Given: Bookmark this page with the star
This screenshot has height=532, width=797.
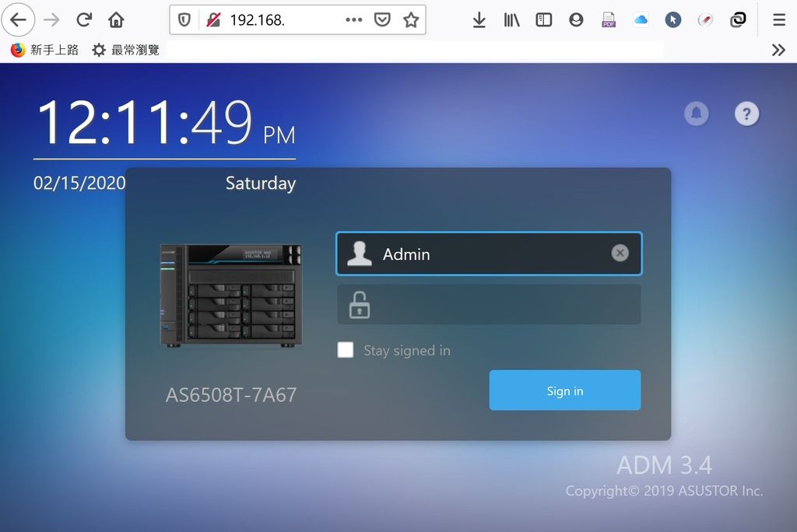Looking at the screenshot, I should 411,19.
